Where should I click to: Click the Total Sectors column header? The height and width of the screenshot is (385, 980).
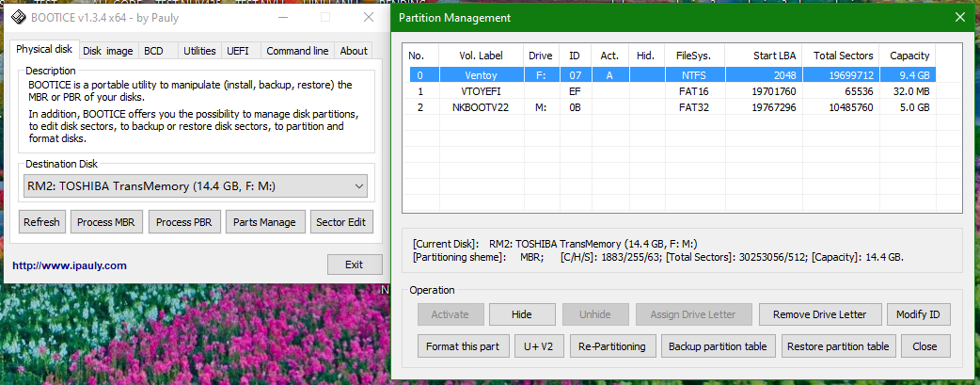841,56
